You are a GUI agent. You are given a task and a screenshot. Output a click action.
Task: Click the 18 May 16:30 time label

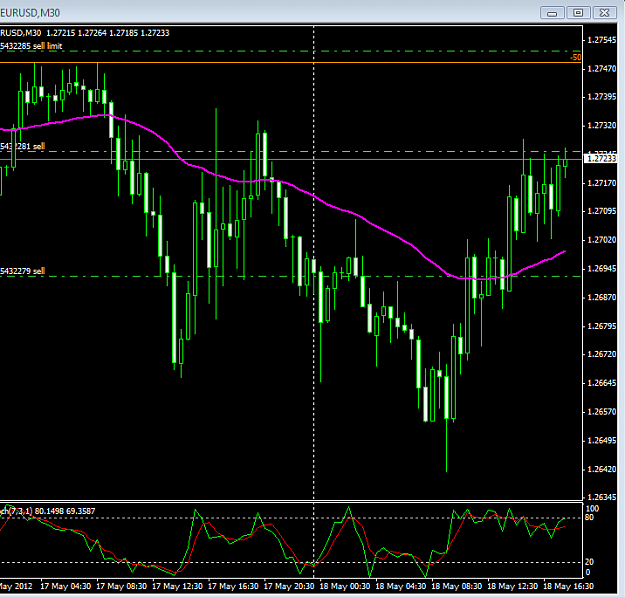568,586
